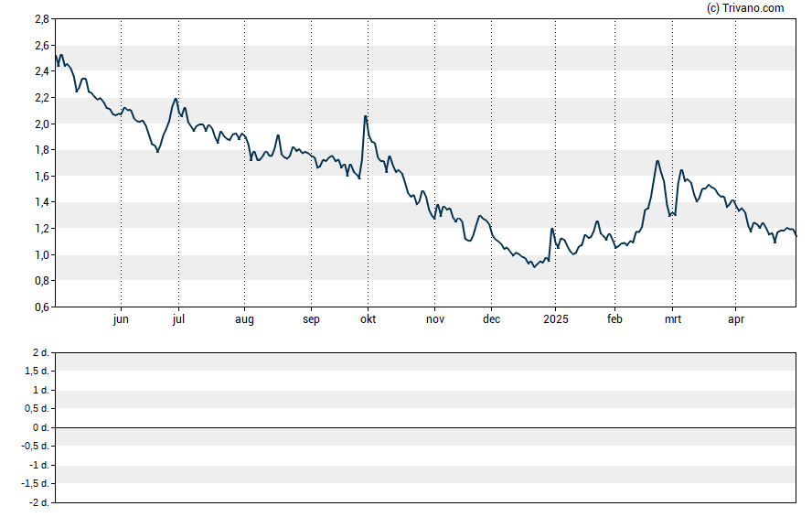This screenshot has width=812, height=517.
Task: Click the jul month label
Action: coord(178,319)
